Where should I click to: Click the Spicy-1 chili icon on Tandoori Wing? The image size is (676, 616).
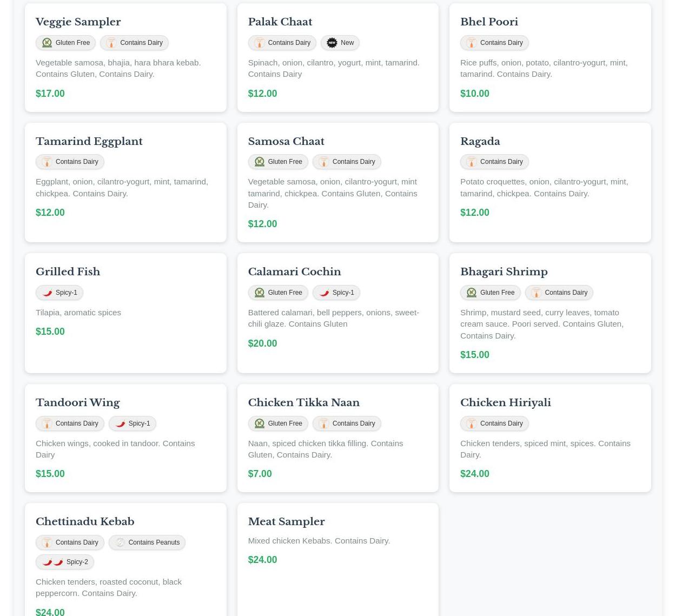[x=120, y=423]
